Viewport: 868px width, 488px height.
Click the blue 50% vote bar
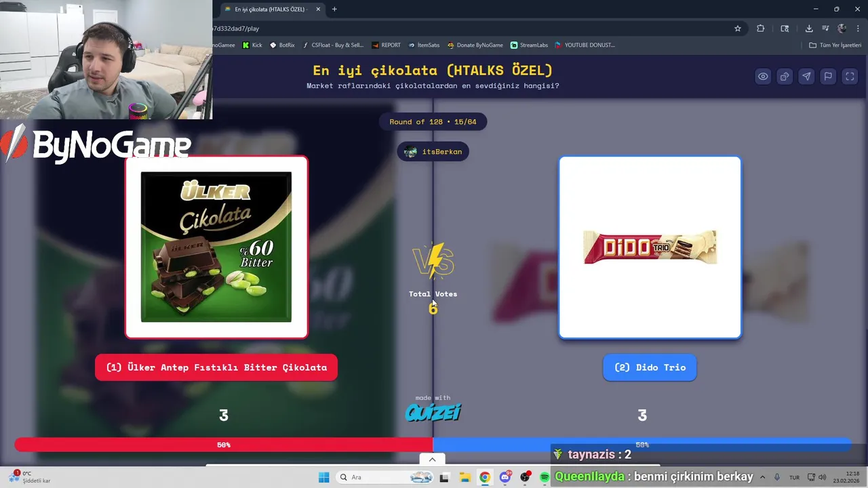tap(642, 445)
